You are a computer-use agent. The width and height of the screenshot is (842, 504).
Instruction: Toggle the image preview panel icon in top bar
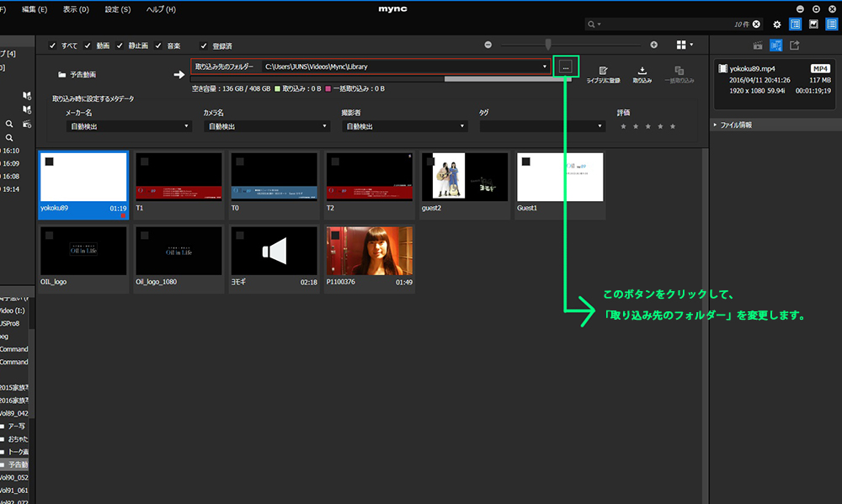[813, 24]
